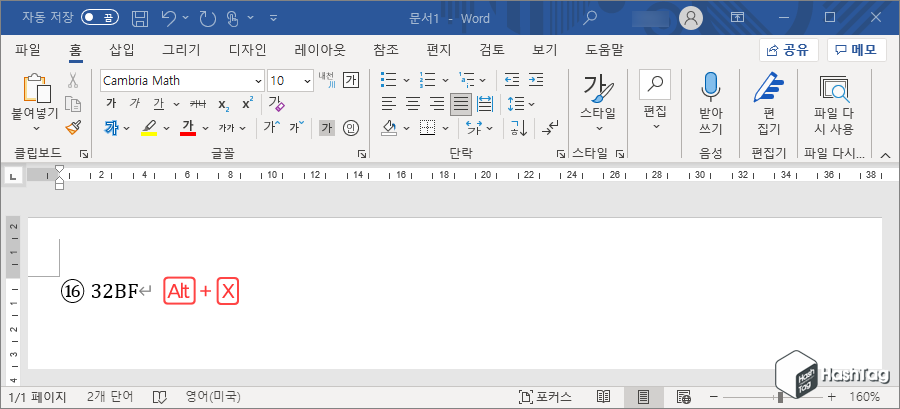Viewport: 900px width, 409px height.
Task: Click the ribbon display options icon
Action: (738, 18)
